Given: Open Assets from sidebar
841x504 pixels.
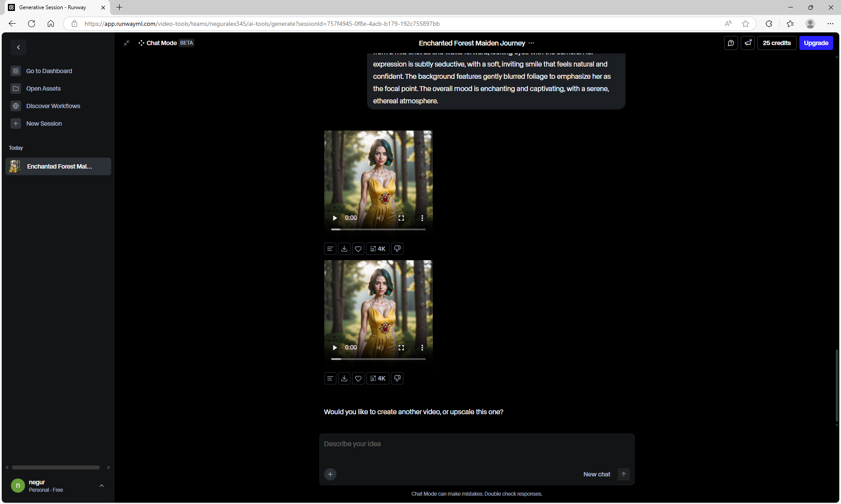Looking at the screenshot, I should [43, 88].
